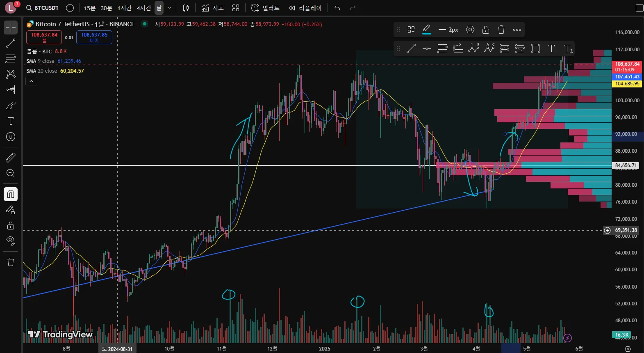Click the blue buy button 108,637.85
Image resolution: width=644 pixels, height=353 pixels.
click(94, 37)
